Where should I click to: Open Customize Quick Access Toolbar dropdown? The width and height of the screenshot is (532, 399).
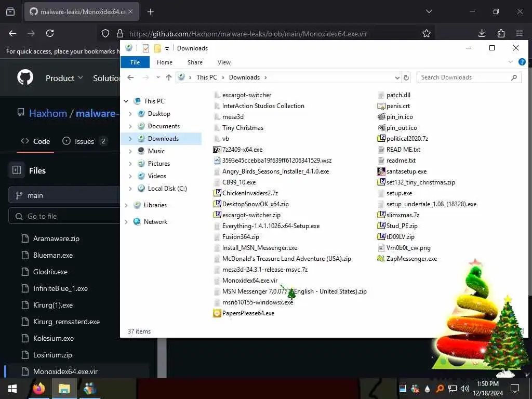click(x=167, y=48)
